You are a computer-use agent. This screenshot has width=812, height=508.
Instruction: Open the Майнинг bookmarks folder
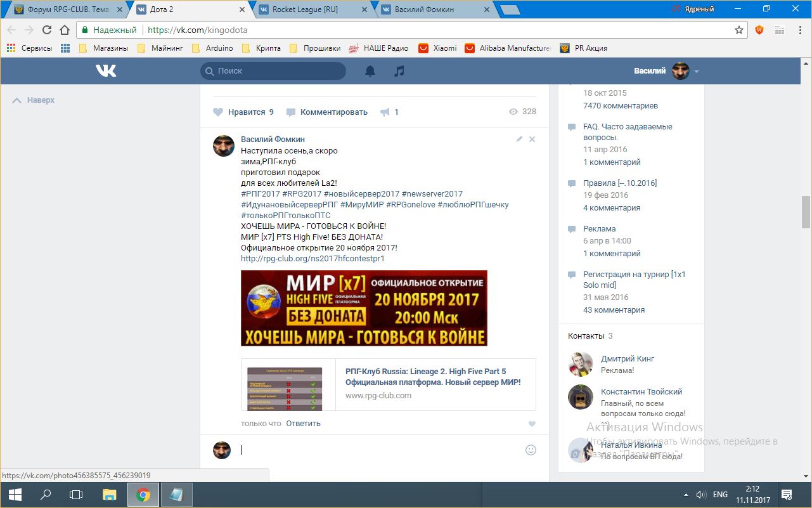(160, 48)
